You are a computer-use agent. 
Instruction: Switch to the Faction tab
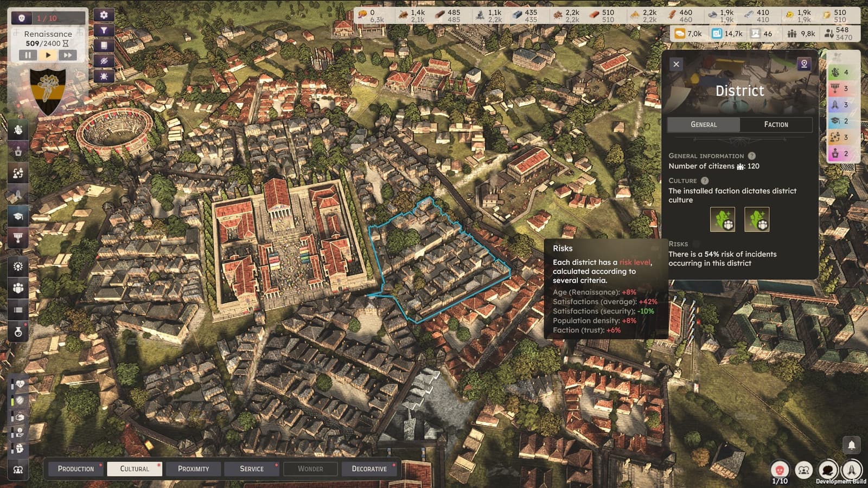[776, 124]
